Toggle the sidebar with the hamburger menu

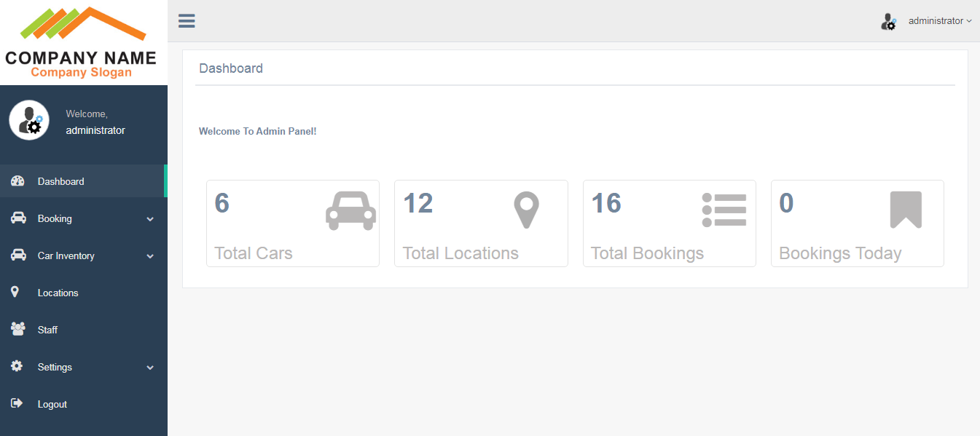187,20
